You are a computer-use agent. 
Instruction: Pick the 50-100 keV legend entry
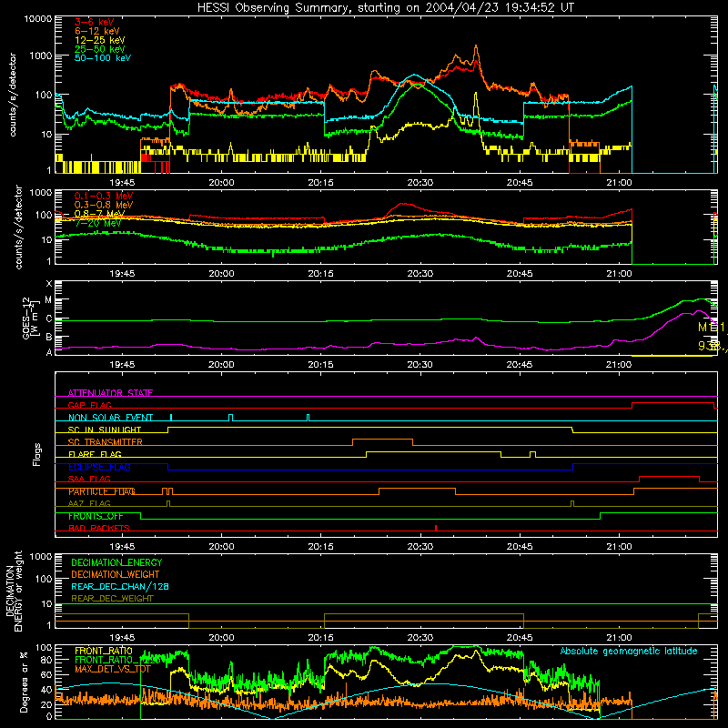[103, 58]
